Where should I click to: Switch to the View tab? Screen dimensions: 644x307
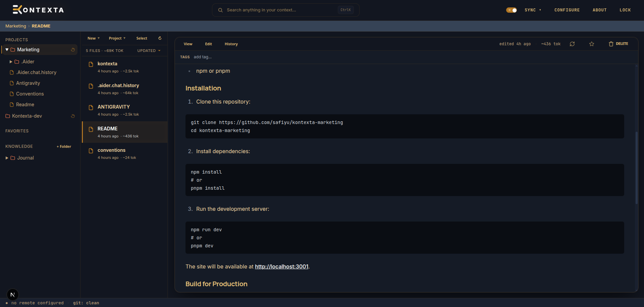click(188, 44)
